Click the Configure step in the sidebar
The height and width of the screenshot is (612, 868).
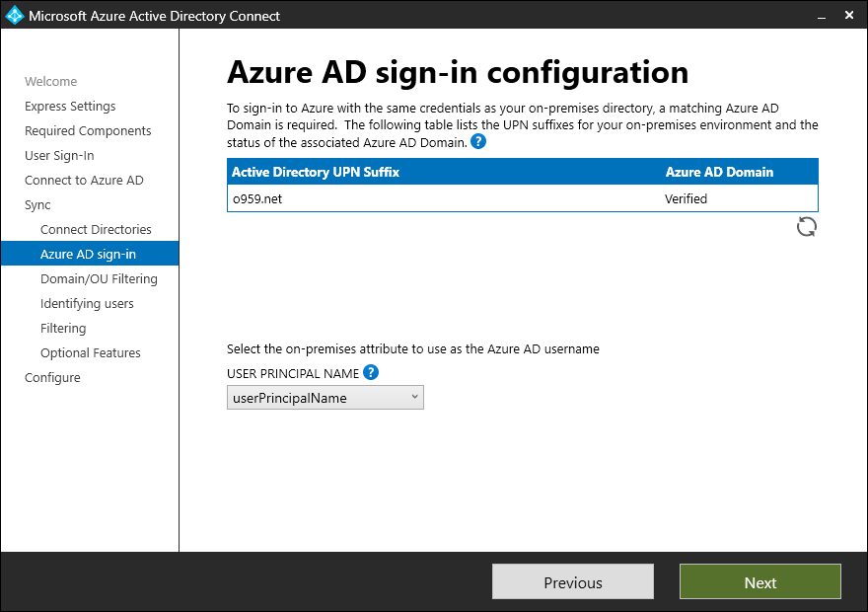tap(52, 378)
